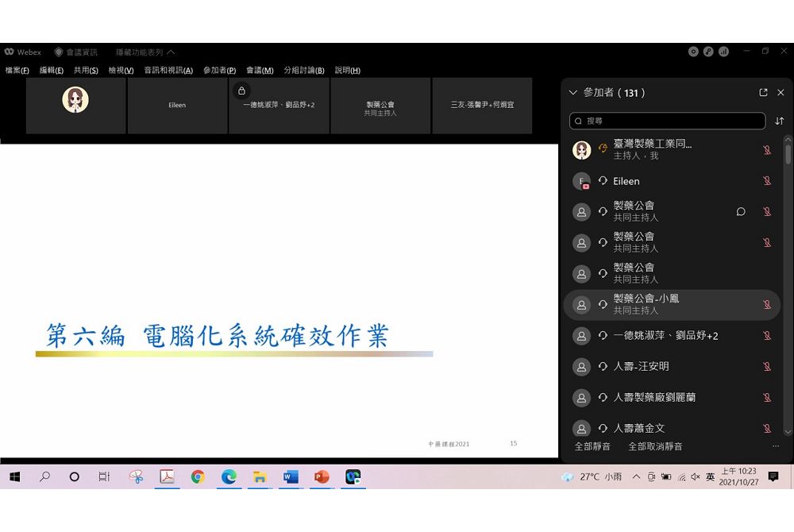Close the 參加者 panel
794x532 pixels.
coord(781,92)
